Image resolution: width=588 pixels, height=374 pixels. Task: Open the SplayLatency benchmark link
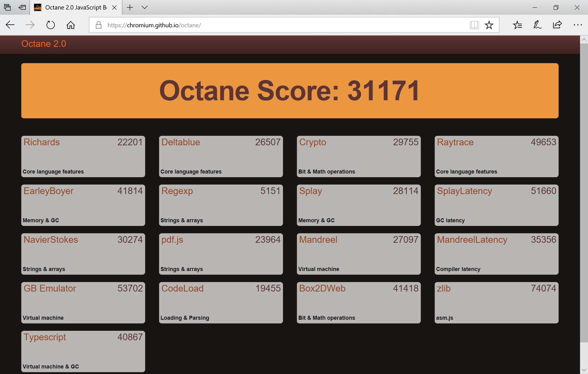464,191
